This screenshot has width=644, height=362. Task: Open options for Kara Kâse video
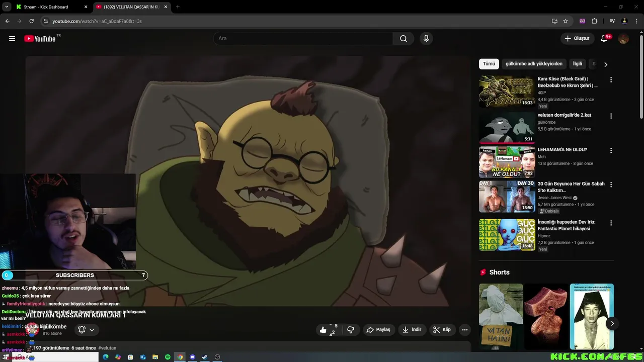pos(611,80)
